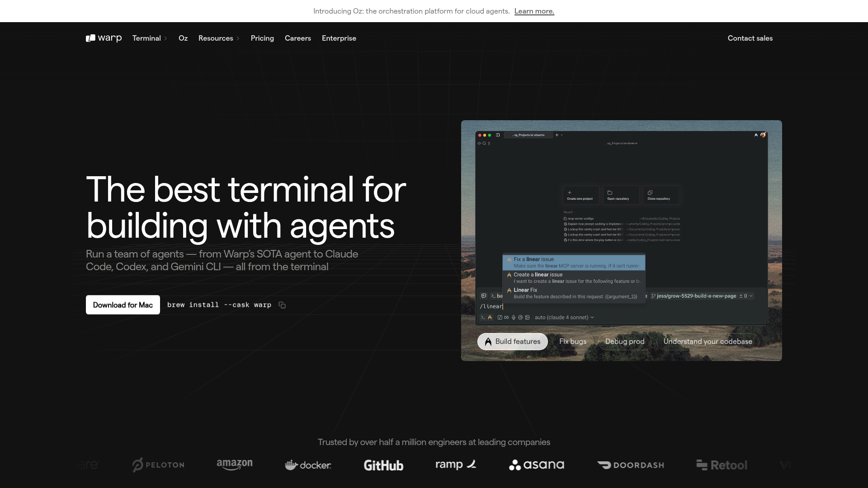Click the Retool logo
The width and height of the screenshot is (868, 488).
pos(722,465)
